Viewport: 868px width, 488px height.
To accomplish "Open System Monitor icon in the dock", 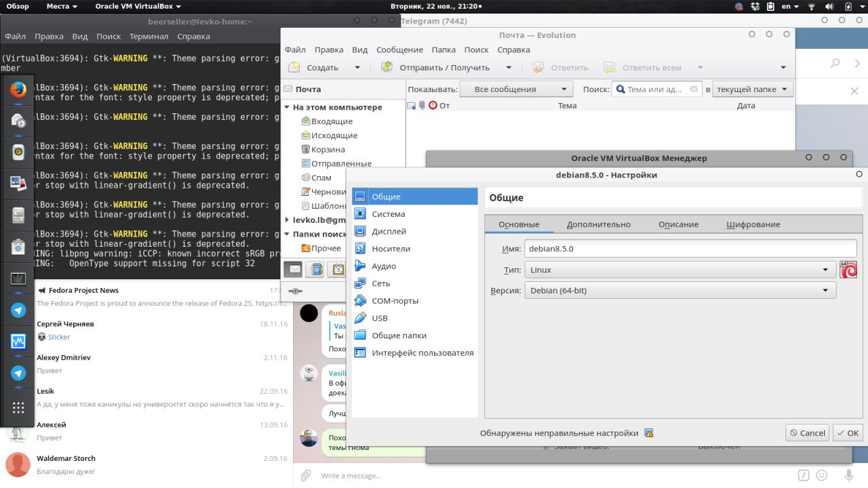I will [x=18, y=341].
